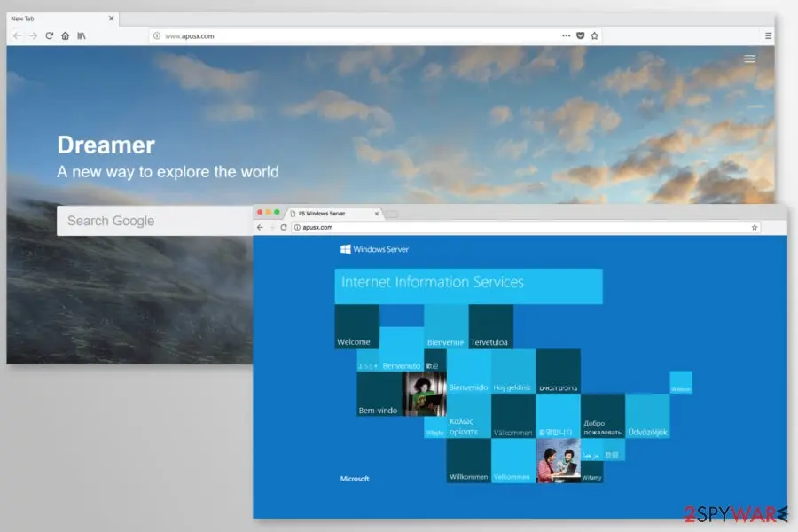798x532 pixels.
Task: Select the New Tab tab in Firefox
Action: pos(62,19)
